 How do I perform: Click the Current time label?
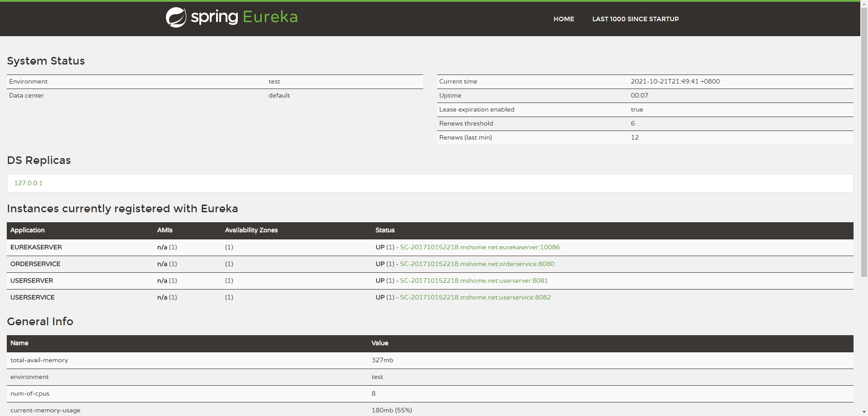click(458, 81)
